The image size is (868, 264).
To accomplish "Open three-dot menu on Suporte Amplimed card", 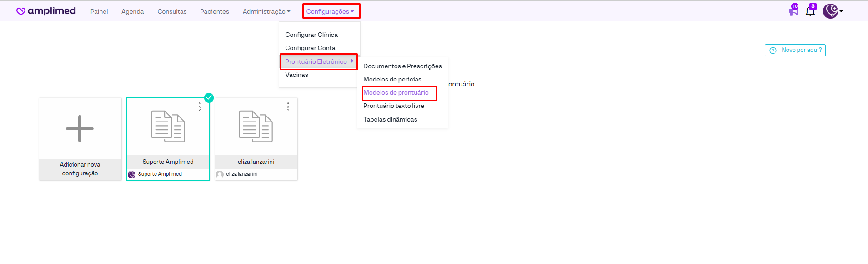I will pos(200,107).
